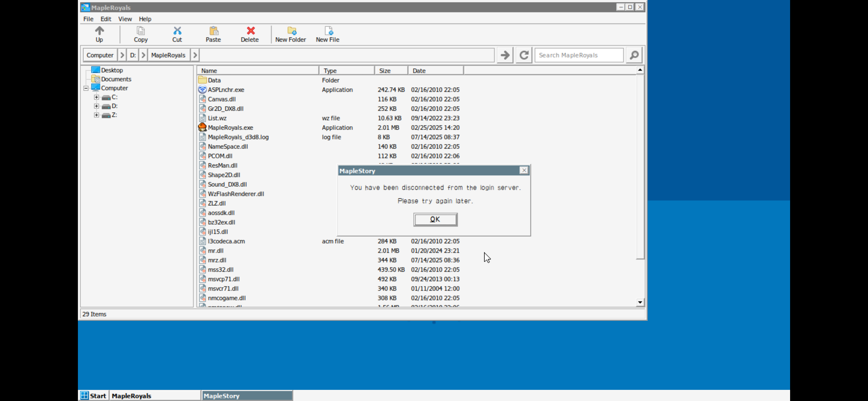
Task: Open the chevron after MapleRoyals breadcrumb
Action: click(195, 55)
